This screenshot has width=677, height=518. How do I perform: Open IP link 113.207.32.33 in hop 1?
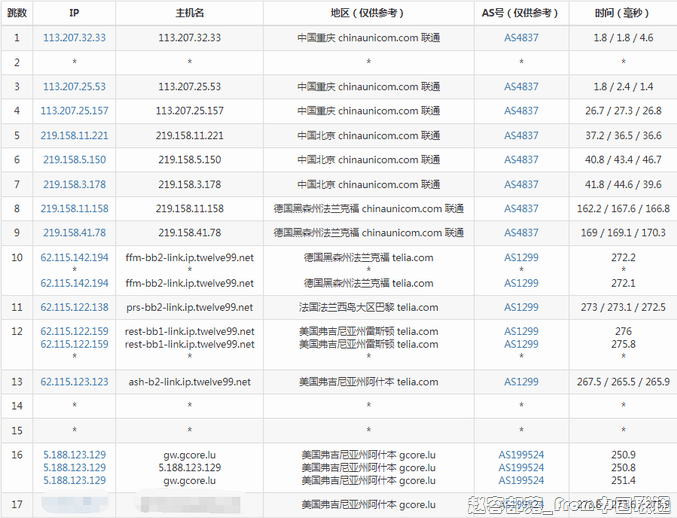[x=74, y=38]
